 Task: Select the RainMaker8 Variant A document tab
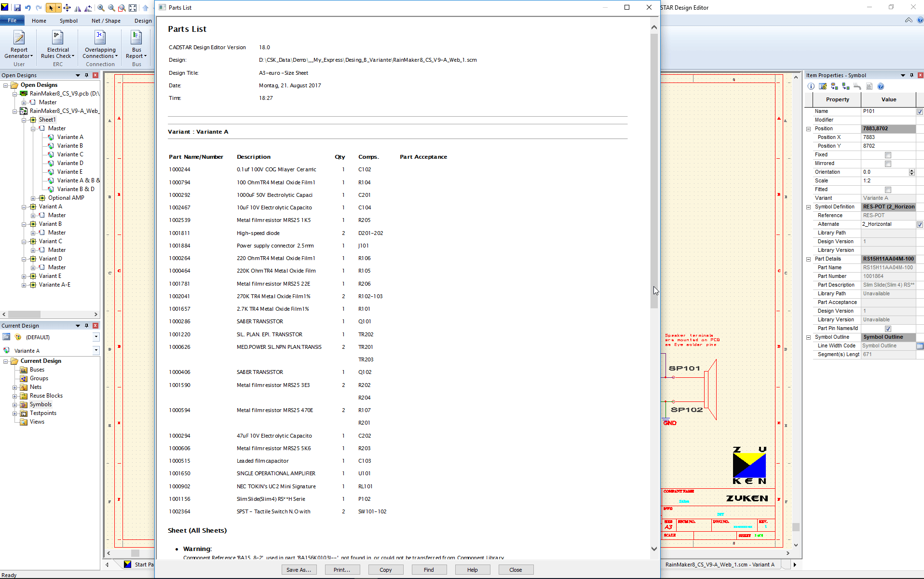[x=720, y=565]
